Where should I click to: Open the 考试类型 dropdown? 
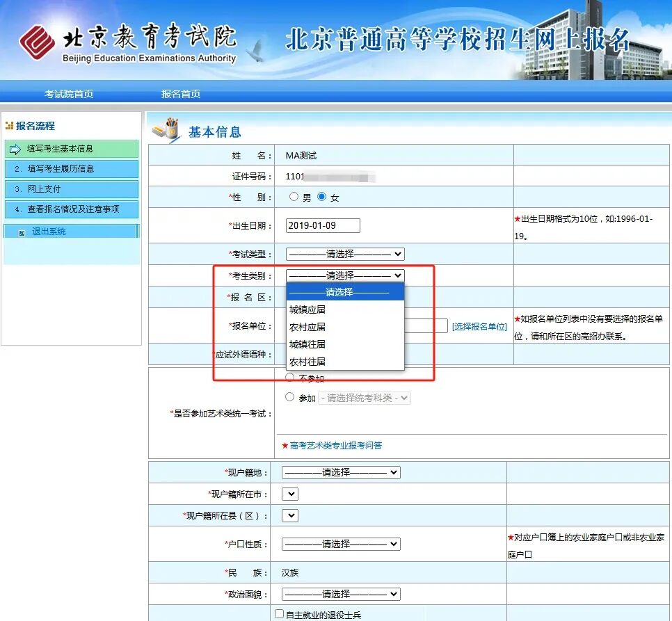point(345,254)
